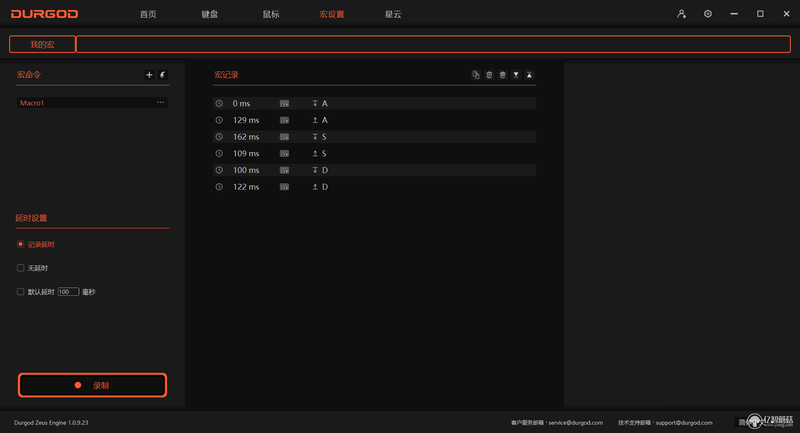Click the Durgod Zeus Engine version text
Viewport: 800px width, 433px height.
tap(51, 423)
